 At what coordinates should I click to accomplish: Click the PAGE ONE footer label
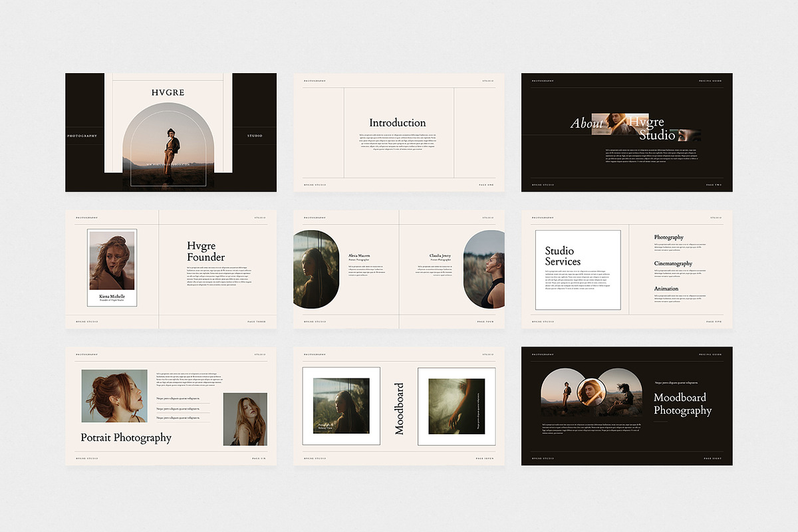(486, 185)
